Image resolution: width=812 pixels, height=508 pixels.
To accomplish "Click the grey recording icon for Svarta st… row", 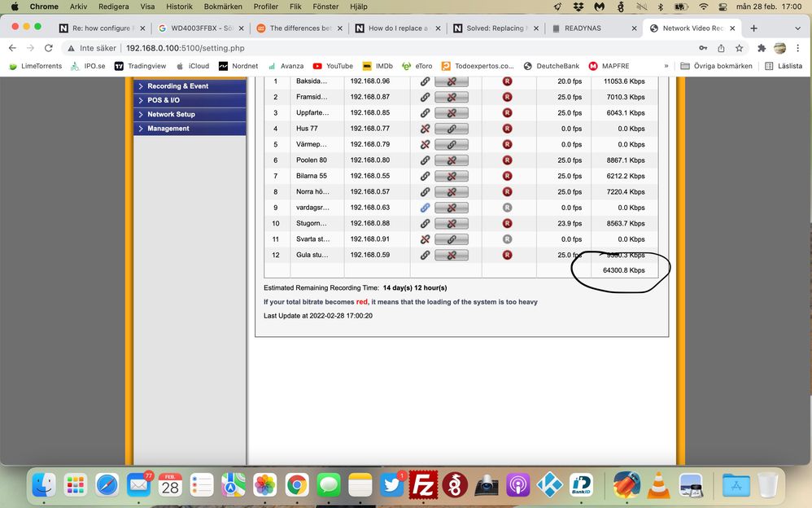I will 507,239.
